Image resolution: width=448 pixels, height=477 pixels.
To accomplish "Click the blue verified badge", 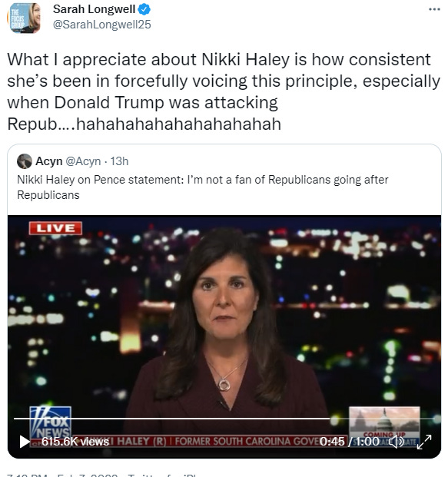I will pyautogui.click(x=144, y=9).
